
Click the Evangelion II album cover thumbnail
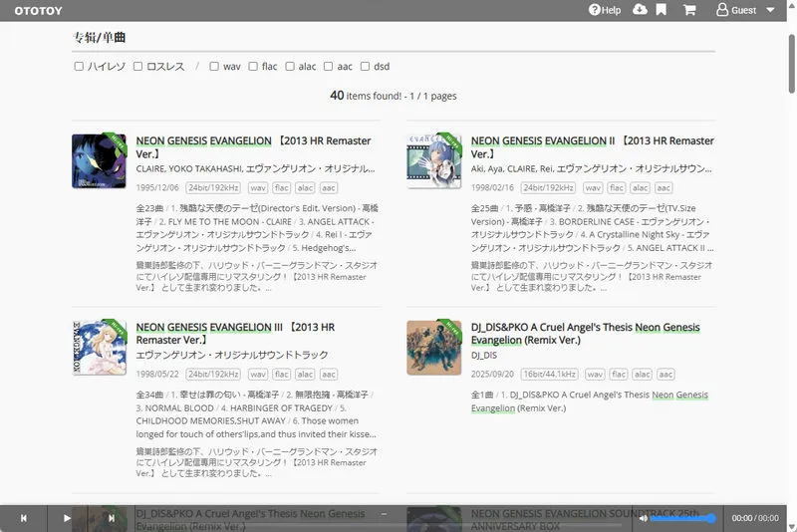[x=434, y=160]
